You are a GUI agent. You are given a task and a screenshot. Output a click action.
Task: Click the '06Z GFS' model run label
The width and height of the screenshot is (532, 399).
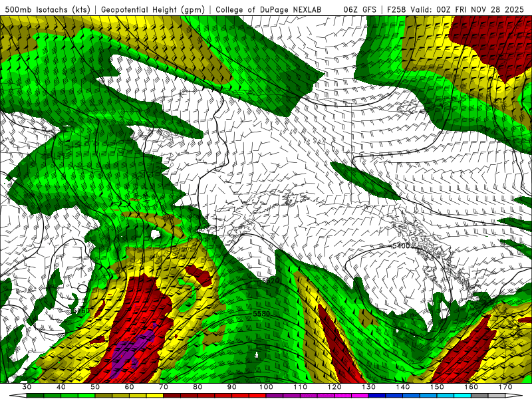(360, 10)
